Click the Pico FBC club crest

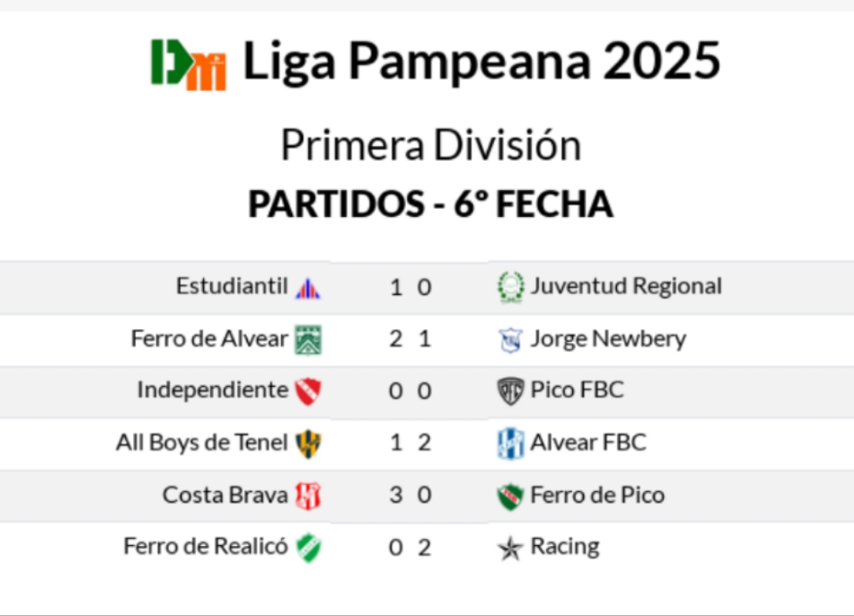pyautogui.click(x=510, y=391)
